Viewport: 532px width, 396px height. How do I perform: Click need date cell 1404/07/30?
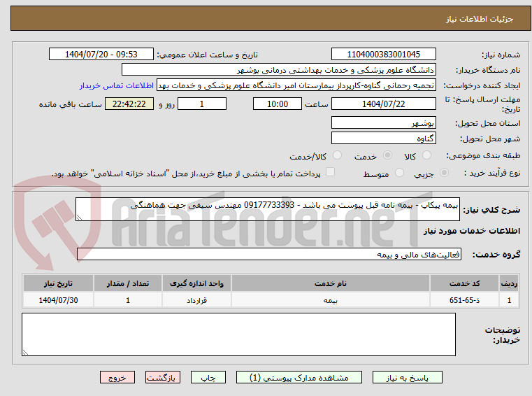pyautogui.click(x=58, y=300)
